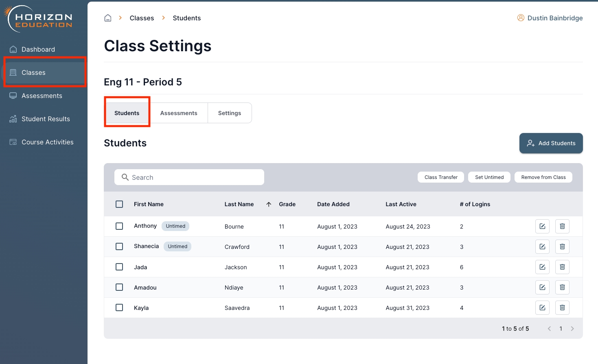Check the box for Anthony Bourne
Image resolution: width=598 pixels, height=364 pixels.
(x=119, y=226)
